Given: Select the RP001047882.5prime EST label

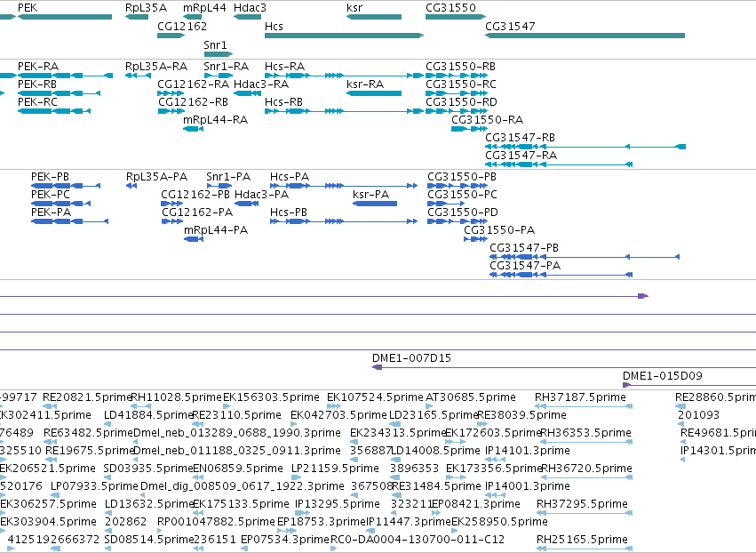Looking at the screenshot, I should pyautogui.click(x=216, y=522).
